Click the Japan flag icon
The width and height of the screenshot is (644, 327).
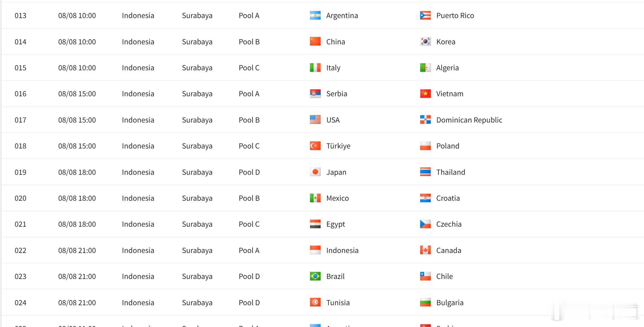pyautogui.click(x=315, y=172)
